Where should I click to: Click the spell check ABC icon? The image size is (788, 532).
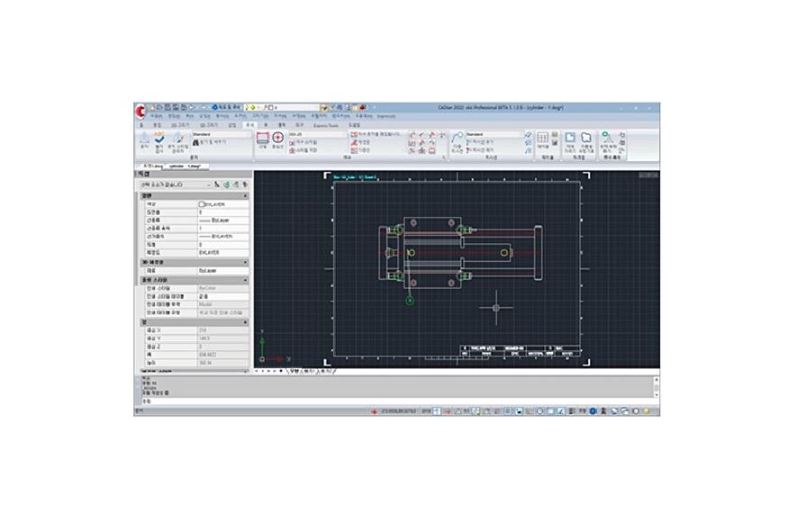tap(159, 139)
